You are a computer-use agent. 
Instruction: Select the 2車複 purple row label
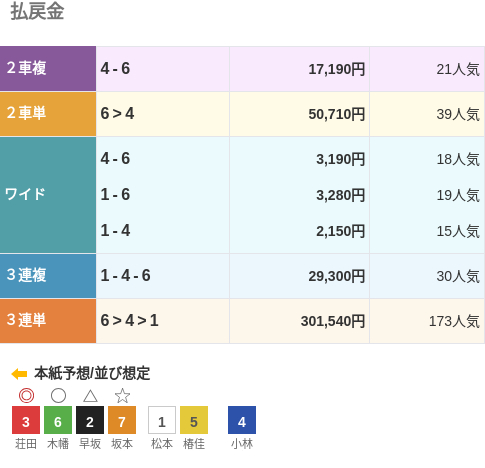(48, 69)
